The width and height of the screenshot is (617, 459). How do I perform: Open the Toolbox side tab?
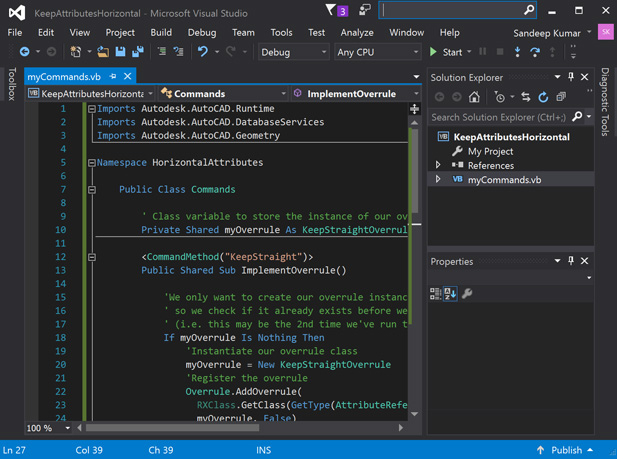[12, 84]
